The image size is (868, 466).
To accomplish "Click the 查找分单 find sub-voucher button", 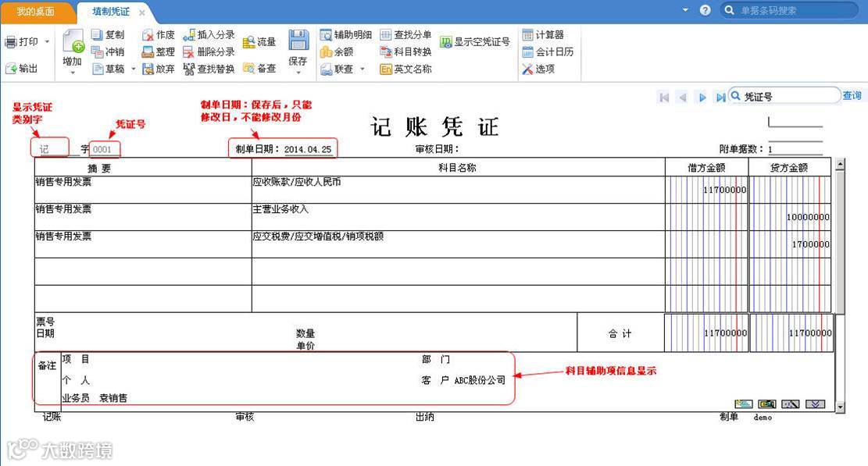I will (405, 35).
